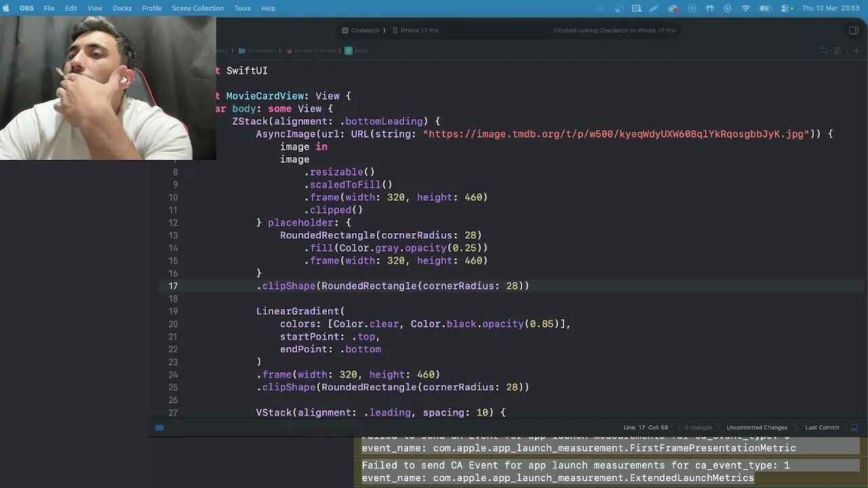The height and width of the screenshot is (488, 868).
Task: Click the play circle menu bar icon
Action: [x=728, y=8]
